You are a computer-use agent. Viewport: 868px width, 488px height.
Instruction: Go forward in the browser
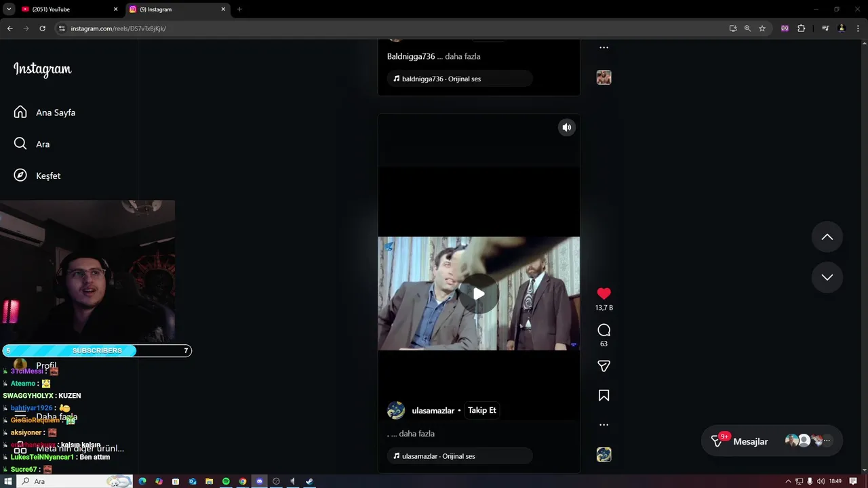[26, 28]
